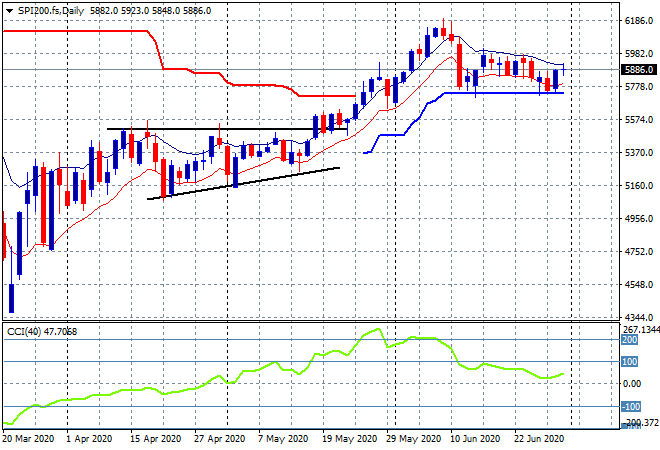The width and height of the screenshot is (660, 450).
Task: Select the black horizontal resistance line
Action: pos(227,129)
